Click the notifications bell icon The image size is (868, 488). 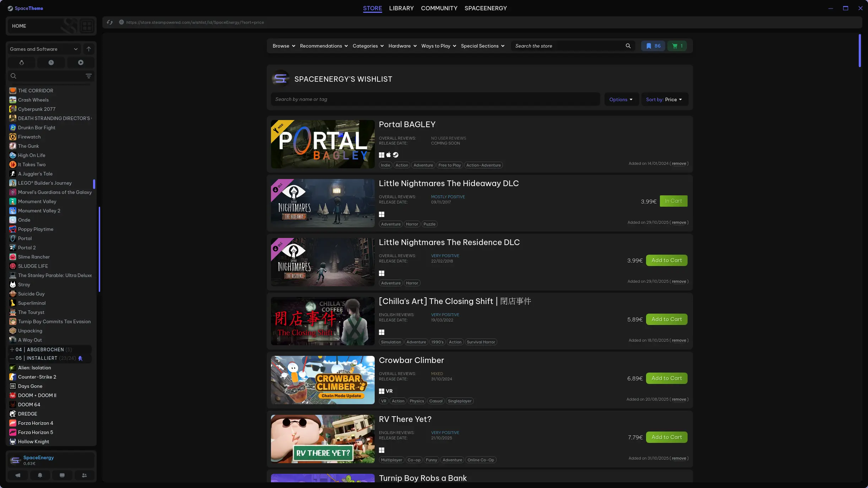pyautogui.click(x=40, y=475)
